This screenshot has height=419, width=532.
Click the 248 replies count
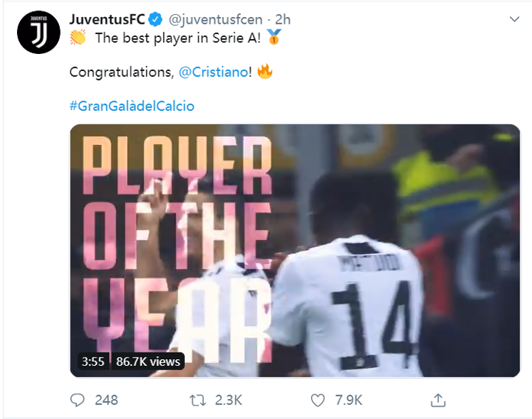click(x=106, y=400)
